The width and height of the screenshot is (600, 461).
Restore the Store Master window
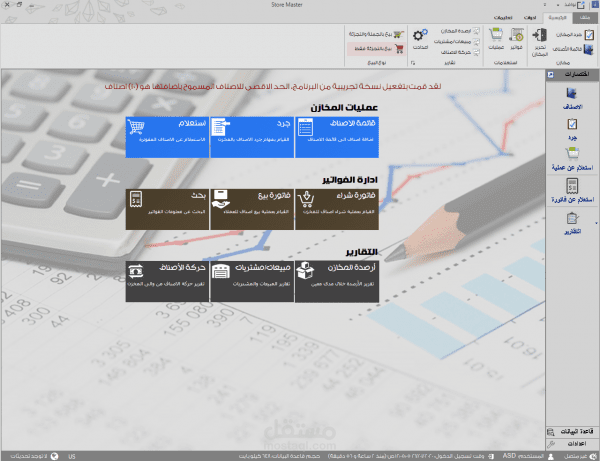[20, 5]
